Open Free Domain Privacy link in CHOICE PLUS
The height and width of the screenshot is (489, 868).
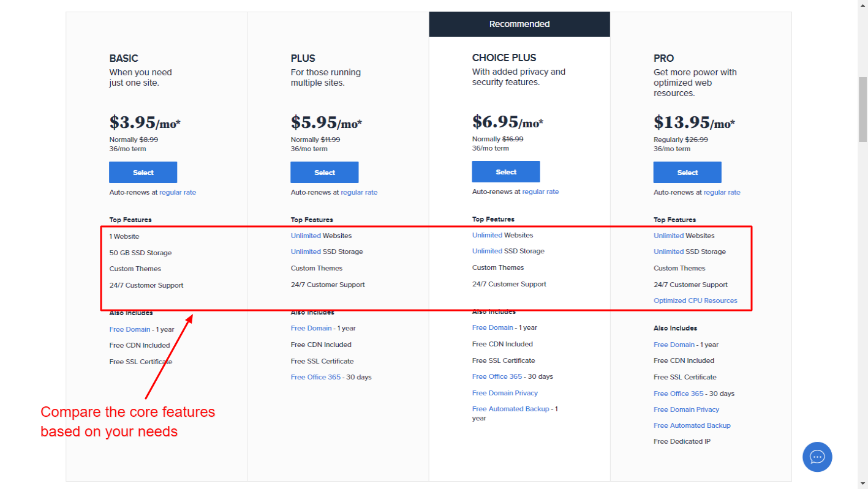[x=505, y=393]
